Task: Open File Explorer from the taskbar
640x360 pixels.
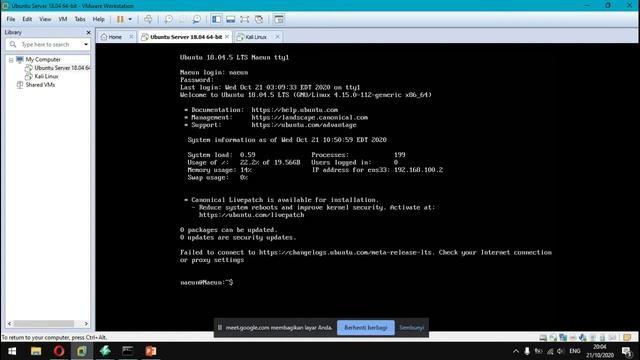Action: pos(36,351)
